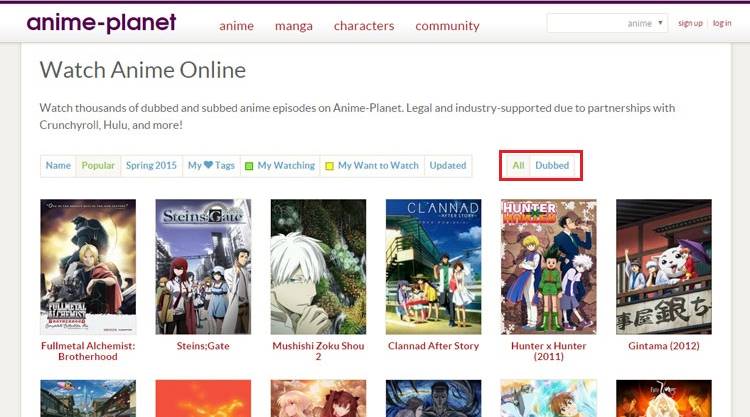The height and width of the screenshot is (417, 750).
Task: Click the Fullmetal Alchemist: Brotherhood title link
Action: point(88,351)
